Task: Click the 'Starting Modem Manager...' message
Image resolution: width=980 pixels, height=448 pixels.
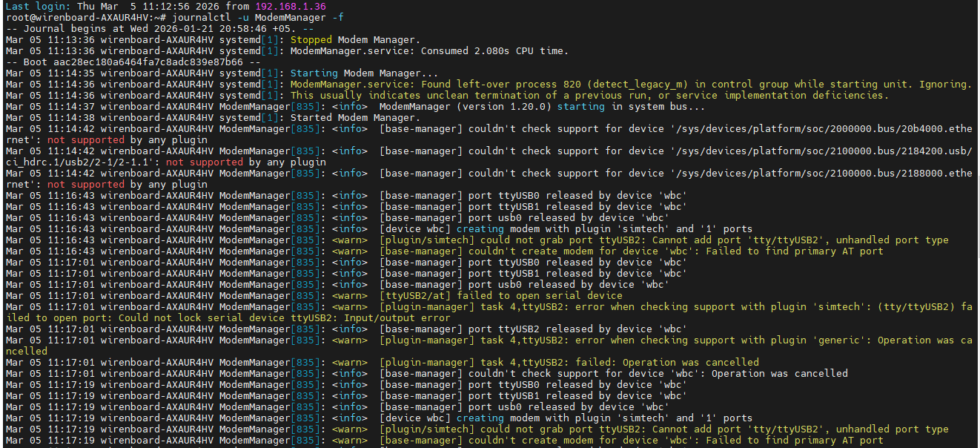Action: [x=364, y=73]
